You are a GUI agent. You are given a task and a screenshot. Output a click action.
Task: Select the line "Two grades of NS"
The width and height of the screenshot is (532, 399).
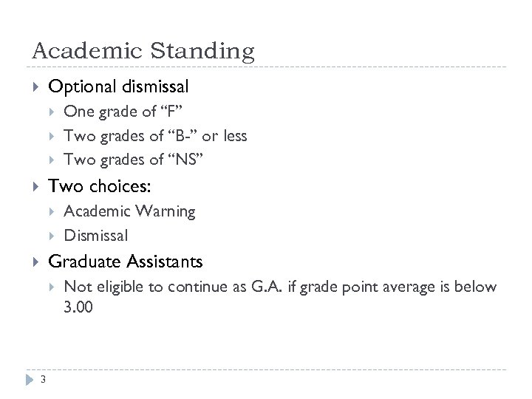(132, 160)
